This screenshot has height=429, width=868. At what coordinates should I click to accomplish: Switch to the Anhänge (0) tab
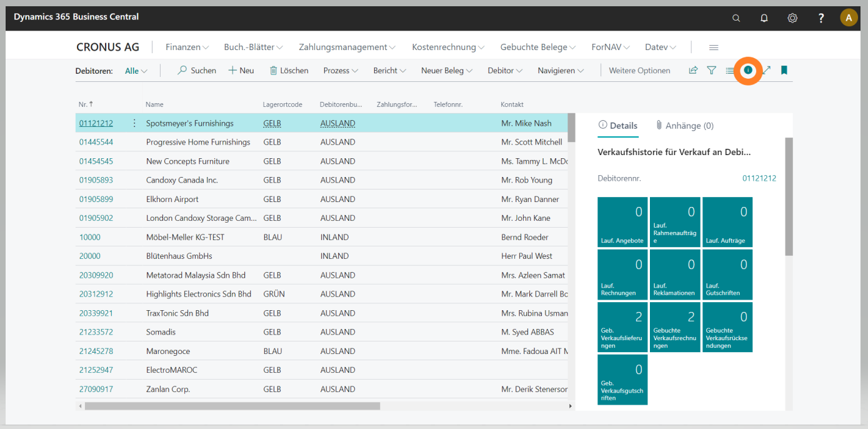pos(684,126)
